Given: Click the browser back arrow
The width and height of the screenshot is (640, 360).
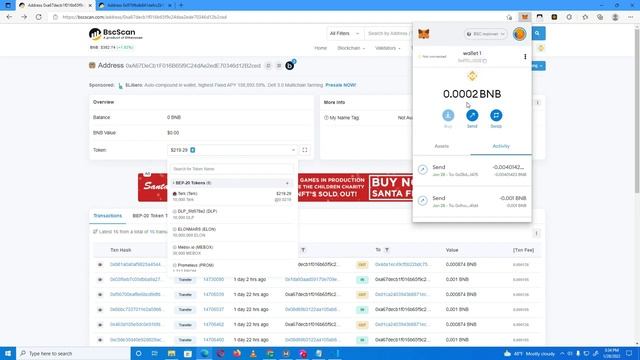Looking at the screenshot, I should point(9,17).
